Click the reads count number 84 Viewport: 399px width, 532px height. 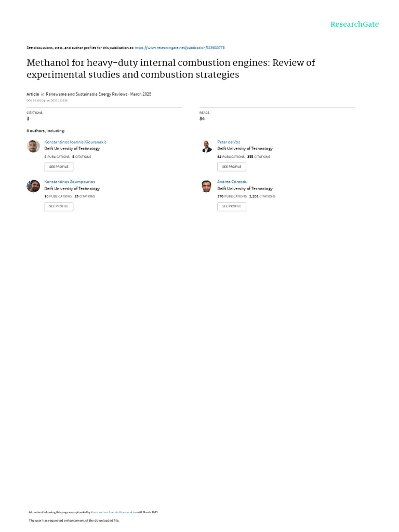pyautogui.click(x=202, y=118)
